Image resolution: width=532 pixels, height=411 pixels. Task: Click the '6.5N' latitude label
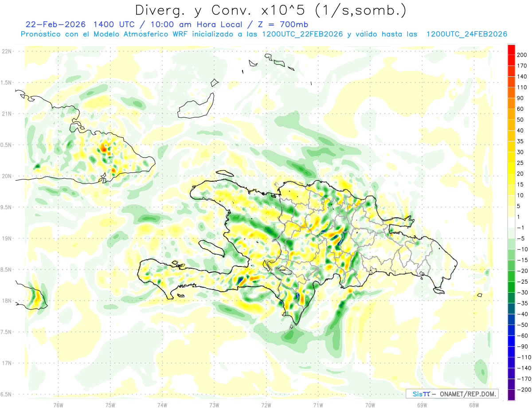pyautogui.click(x=6, y=394)
